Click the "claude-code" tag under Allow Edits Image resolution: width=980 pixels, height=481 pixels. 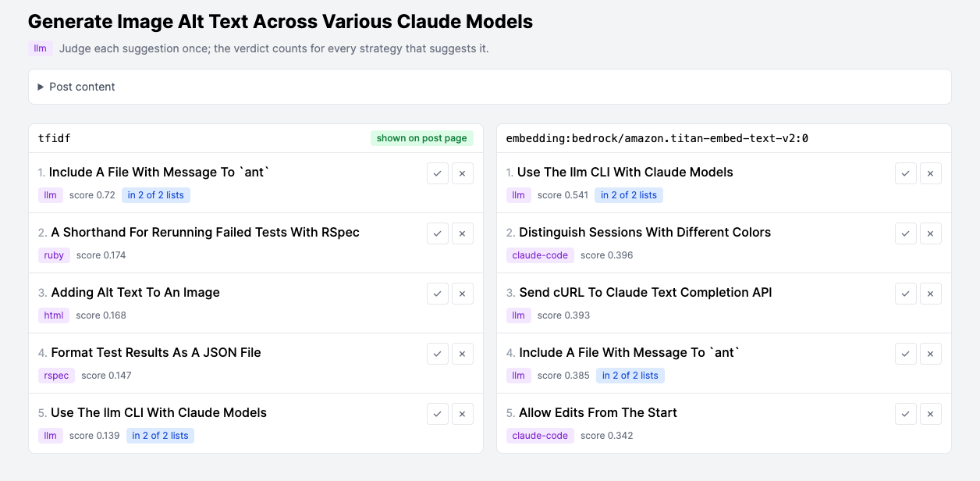(x=541, y=436)
